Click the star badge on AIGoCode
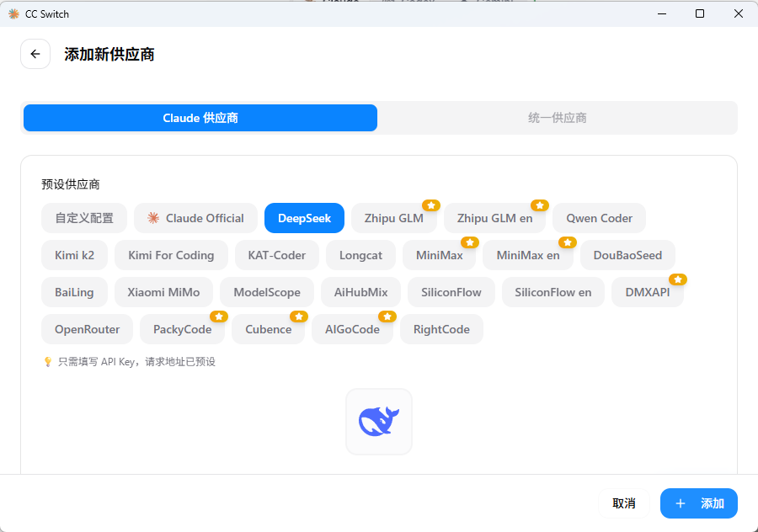758x532 pixels. (x=387, y=317)
